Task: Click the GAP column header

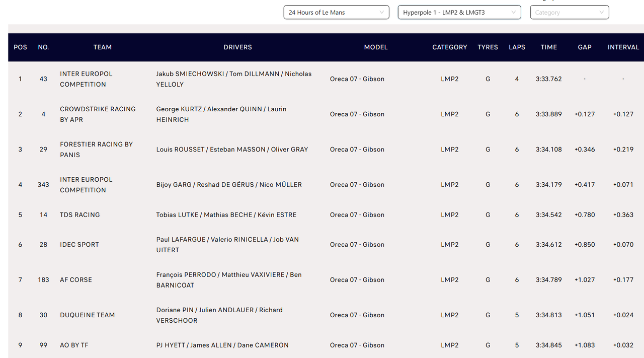Action: click(x=585, y=47)
